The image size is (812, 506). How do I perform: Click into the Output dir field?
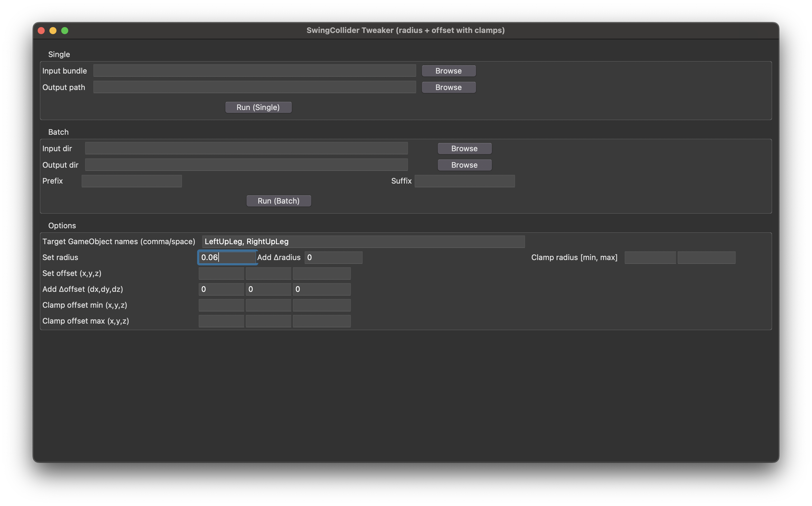(246, 165)
